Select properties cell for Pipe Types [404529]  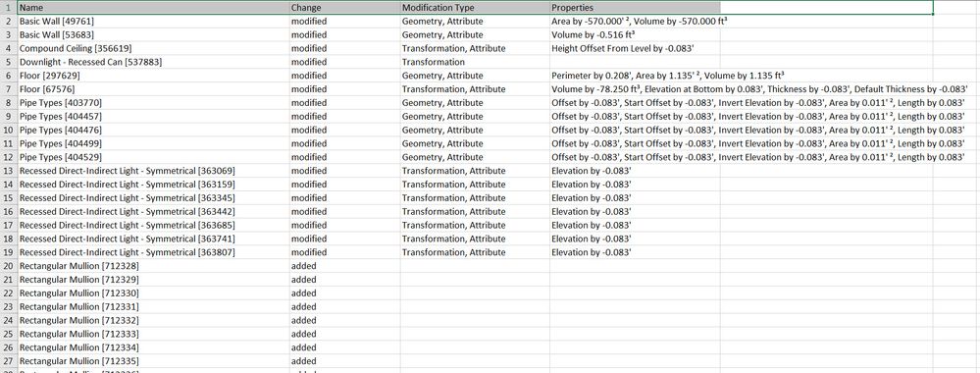[x=635, y=157]
